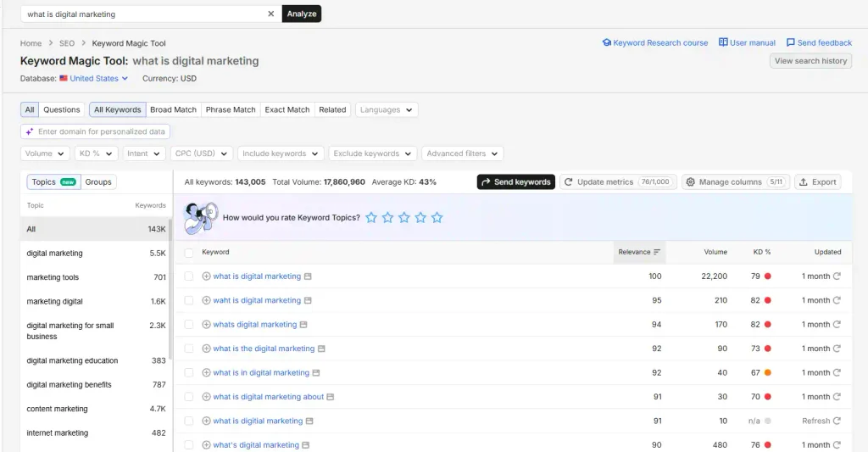Open the Related tab
This screenshot has width=868, height=452.
332,109
